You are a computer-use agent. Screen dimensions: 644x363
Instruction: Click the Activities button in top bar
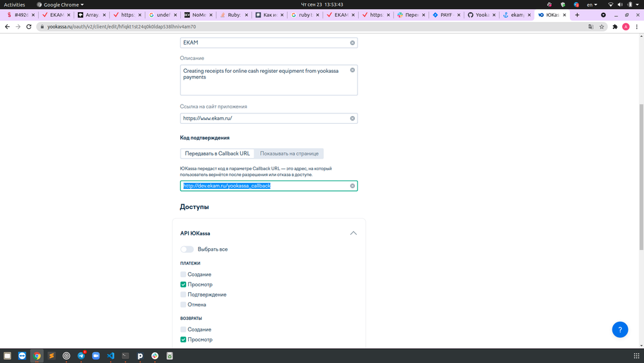14,5
